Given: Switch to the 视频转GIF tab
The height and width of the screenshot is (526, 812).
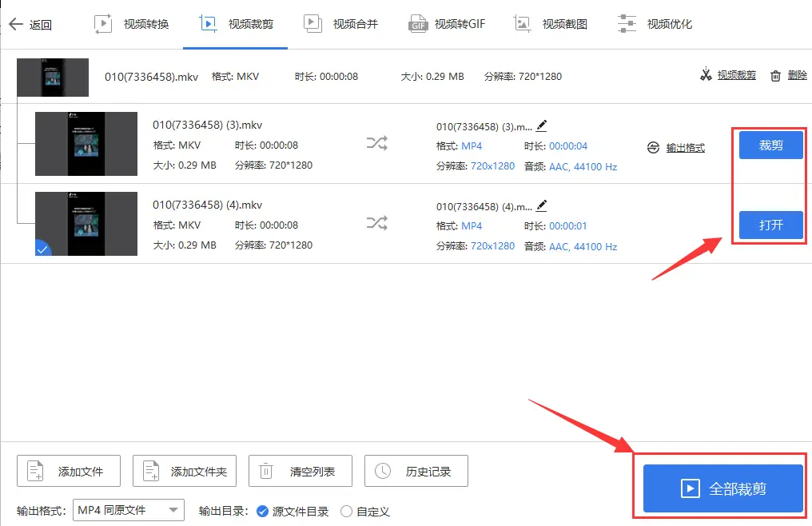Looking at the screenshot, I should [447, 24].
